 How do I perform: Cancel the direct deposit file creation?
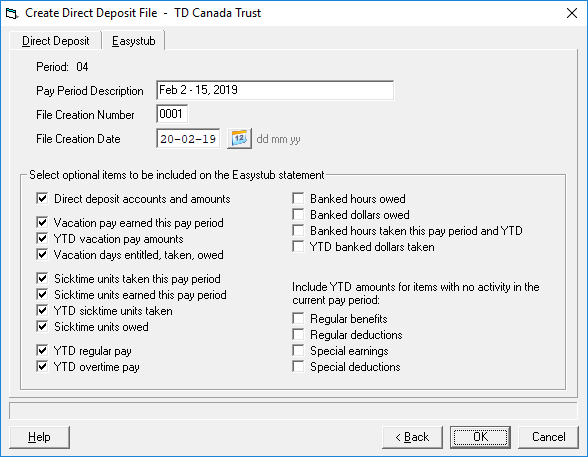[548, 437]
